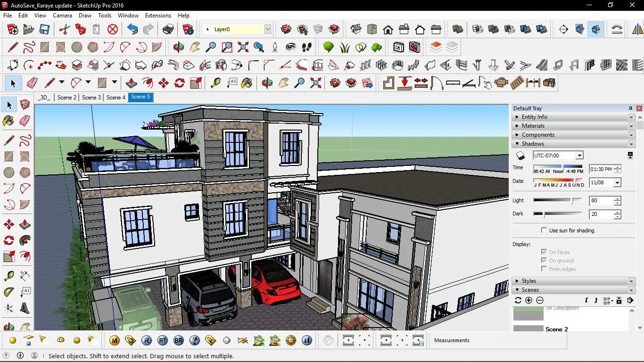Image resolution: width=644 pixels, height=362 pixels.
Task: Open the UTC-07:00 time zone dropdown
Action: pos(579,156)
